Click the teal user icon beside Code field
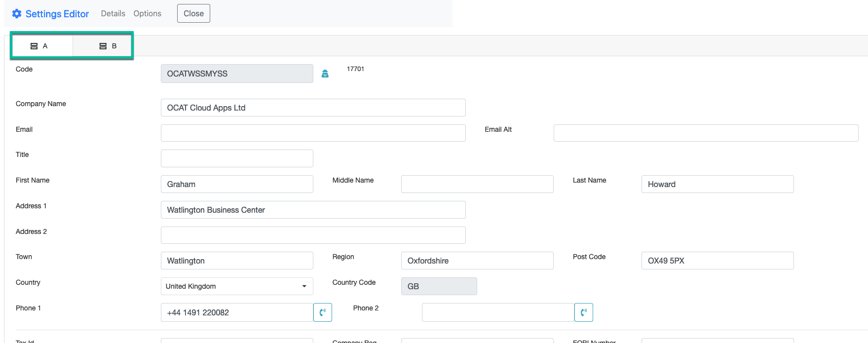The width and height of the screenshot is (868, 343). 325,74
